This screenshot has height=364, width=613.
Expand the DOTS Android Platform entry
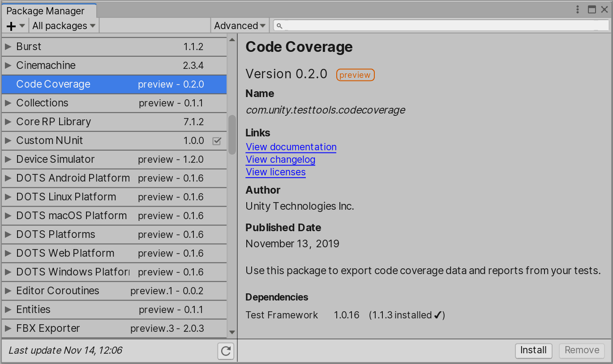point(8,178)
